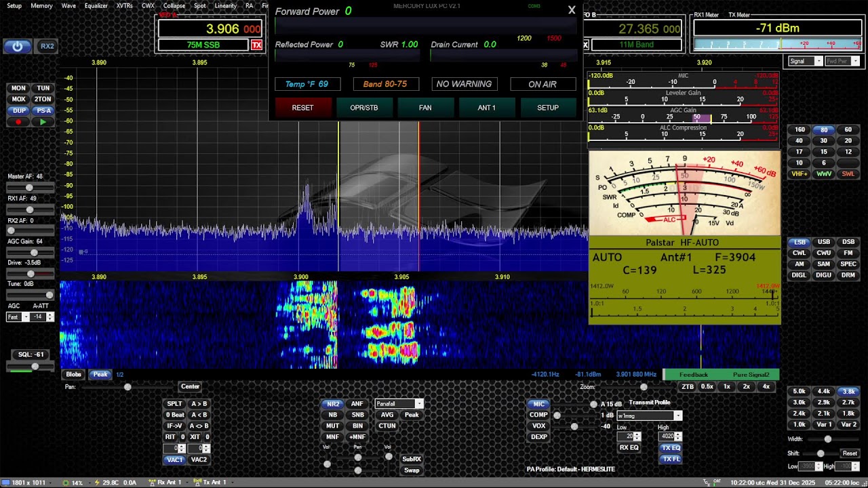
Task: Click the CPU usage 14% status icon
Action: pyautogui.click(x=66, y=483)
